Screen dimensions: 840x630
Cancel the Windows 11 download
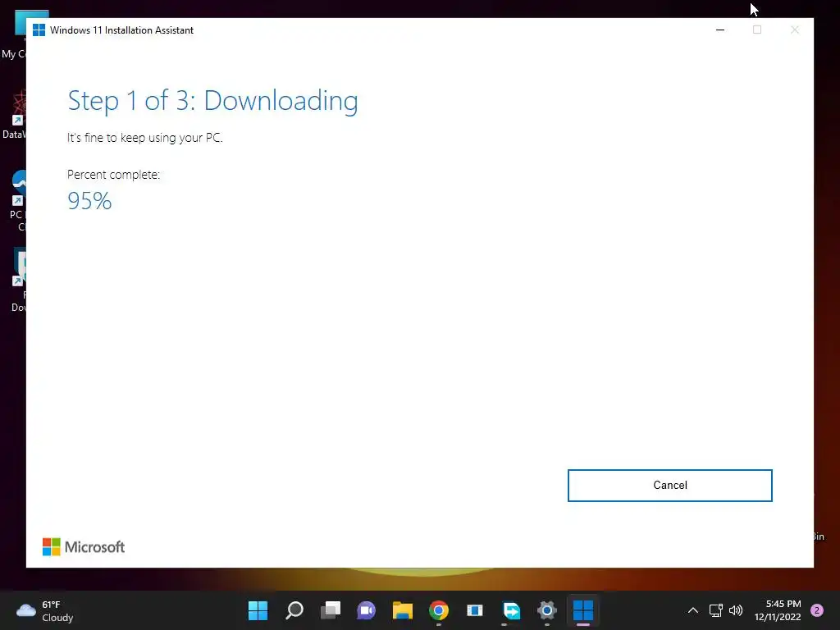coord(669,486)
